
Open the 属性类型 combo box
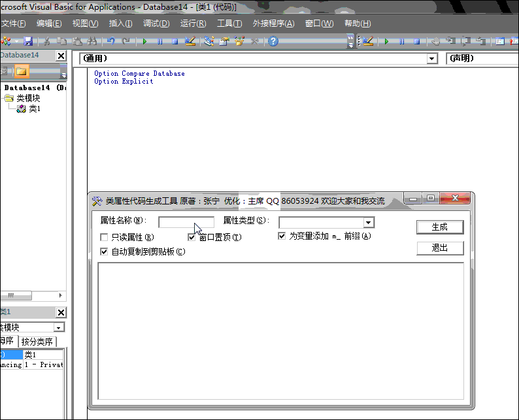coord(369,223)
